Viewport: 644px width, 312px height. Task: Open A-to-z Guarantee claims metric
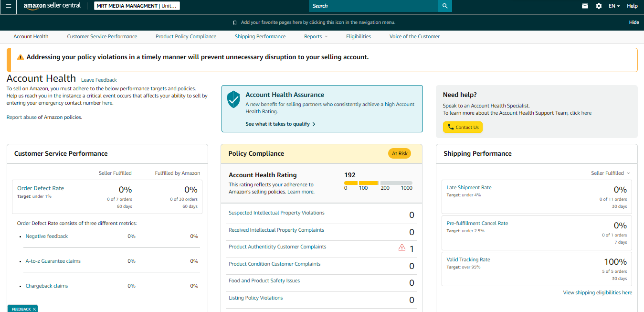point(53,261)
